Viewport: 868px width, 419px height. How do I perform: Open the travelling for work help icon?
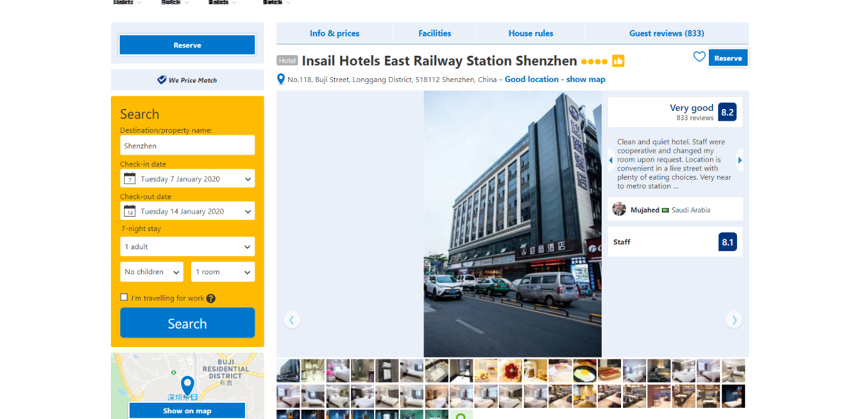coord(211,298)
